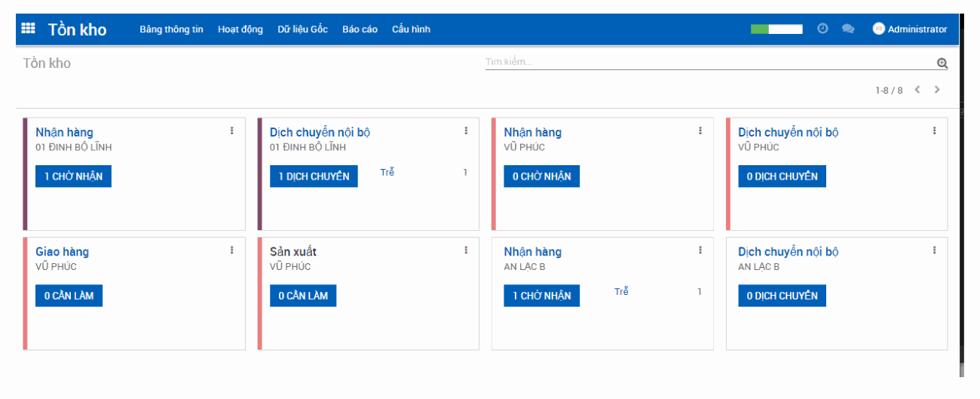Viewport: 980px width, 399px height.
Task: Click late count 1 on Dịch chuyển nội bộ 01 ĐINH BỘ LĨNH
Action: [465, 172]
